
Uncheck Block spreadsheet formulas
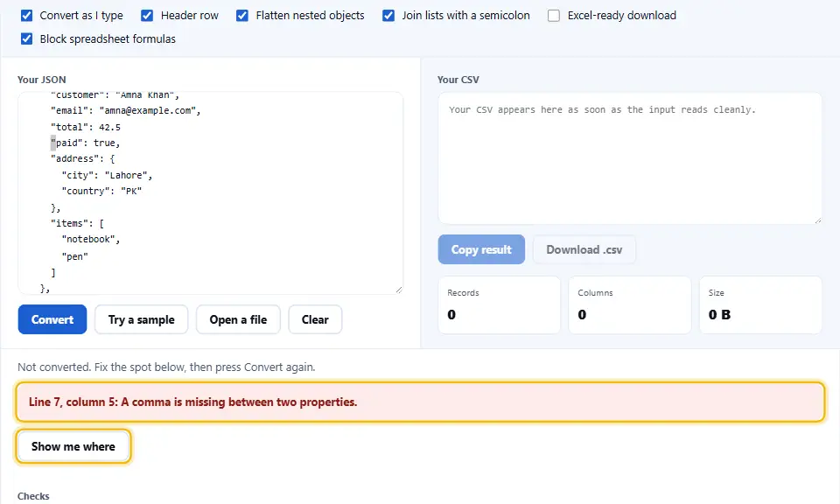click(x=27, y=38)
